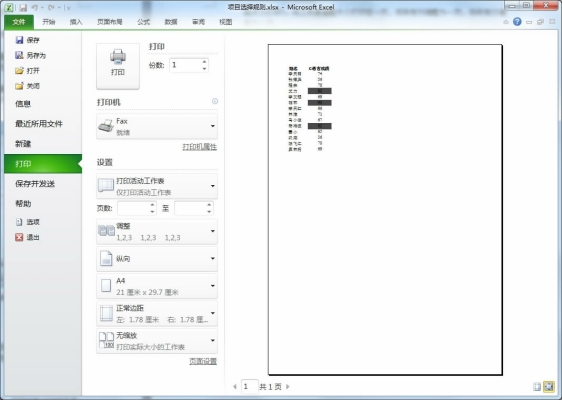Toggle the show margins icon below the preview
This screenshot has height=400, width=562.
pyautogui.click(x=537, y=386)
